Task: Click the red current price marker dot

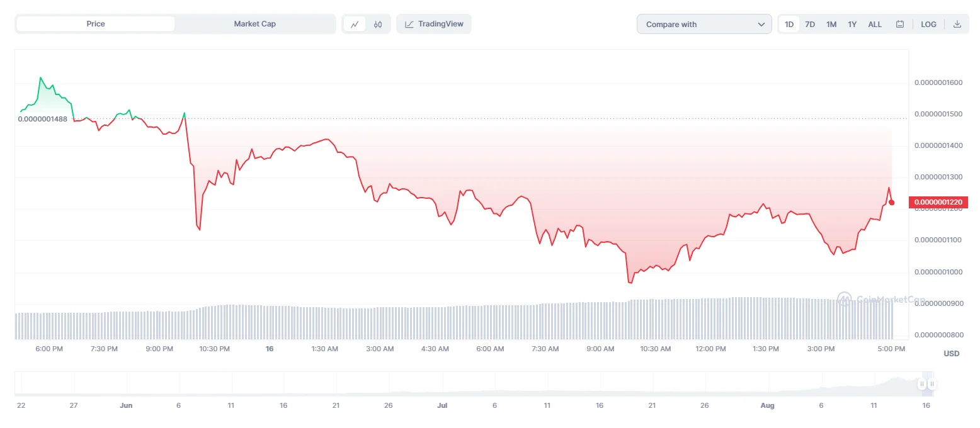Action: [892, 202]
